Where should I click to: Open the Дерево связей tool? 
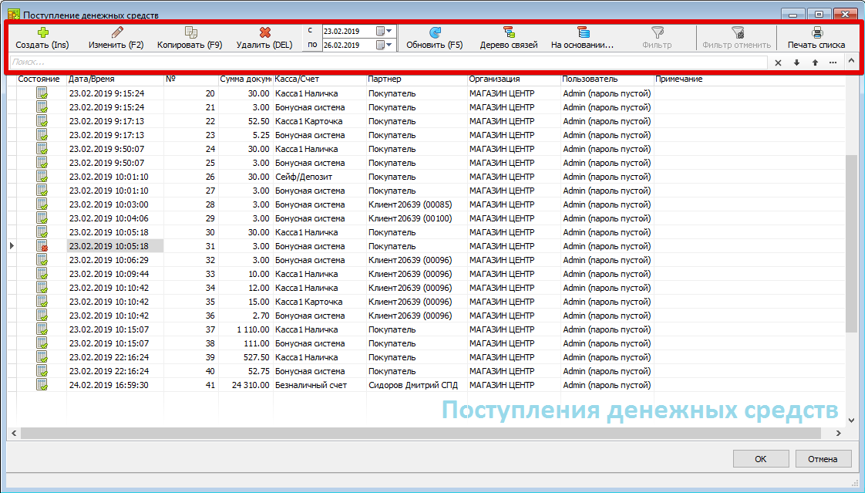pos(509,39)
